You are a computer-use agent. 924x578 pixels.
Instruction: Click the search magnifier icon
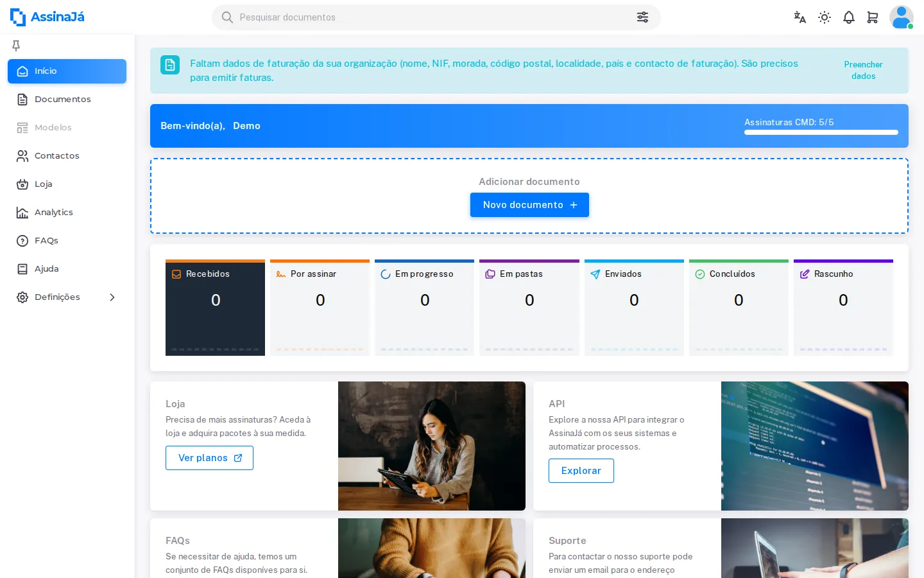[227, 17]
